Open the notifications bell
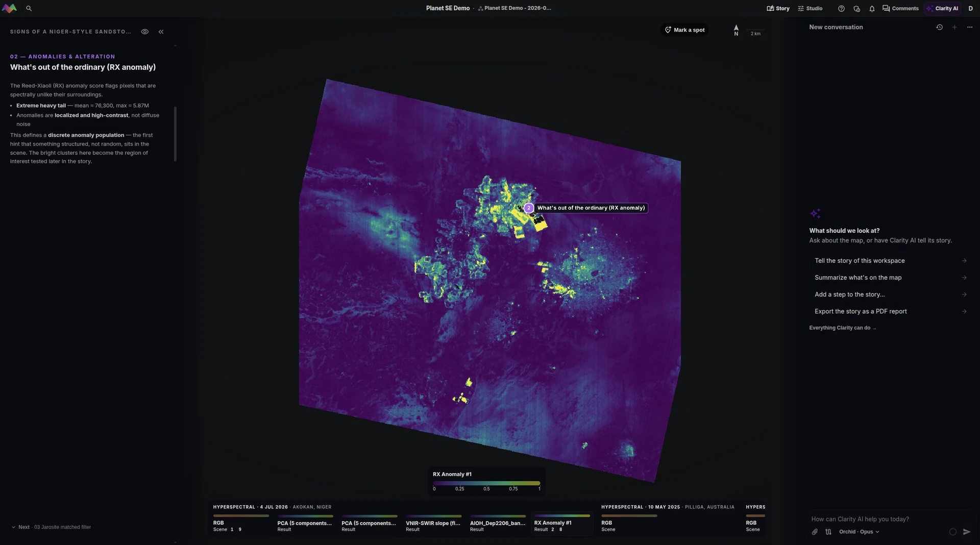The width and height of the screenshot is (980, 545). pos(872,9)
